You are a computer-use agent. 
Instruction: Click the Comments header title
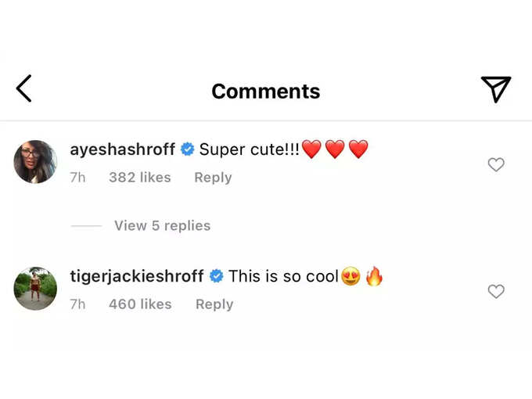tap(266, 92)
